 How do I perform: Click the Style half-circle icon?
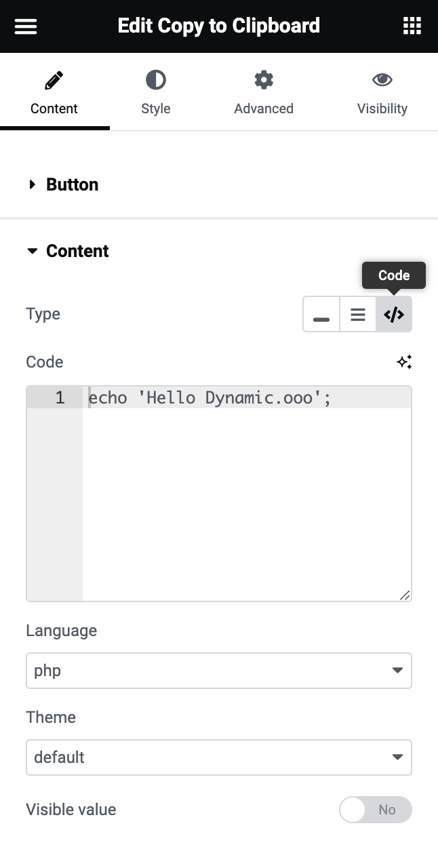coord(155,79)
